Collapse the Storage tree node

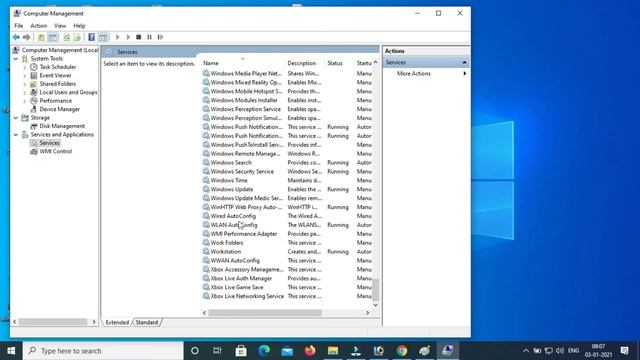(x=16, y=118)
